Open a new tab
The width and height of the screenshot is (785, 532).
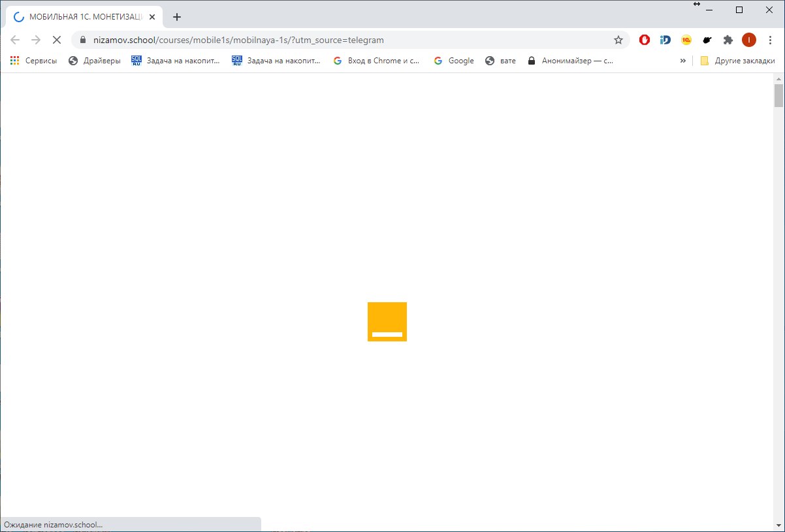tap(176, 18)
